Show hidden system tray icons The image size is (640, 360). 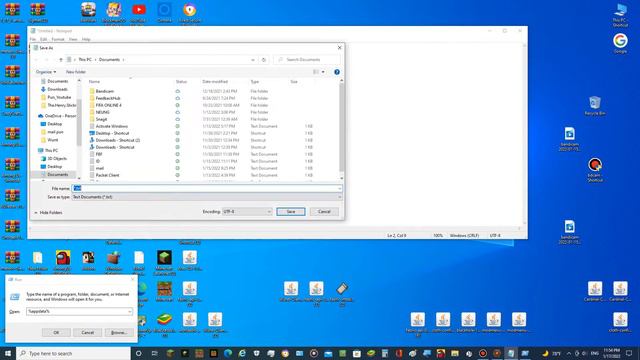pos(569,353)
